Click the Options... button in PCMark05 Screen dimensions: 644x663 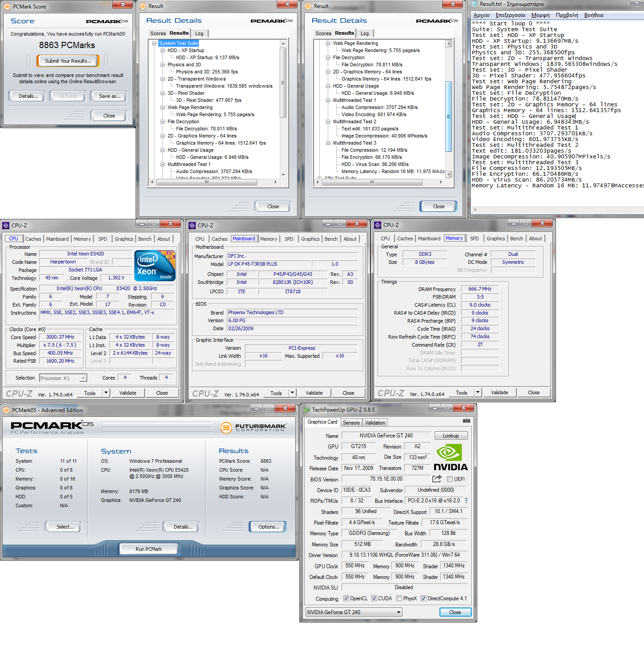269,527
